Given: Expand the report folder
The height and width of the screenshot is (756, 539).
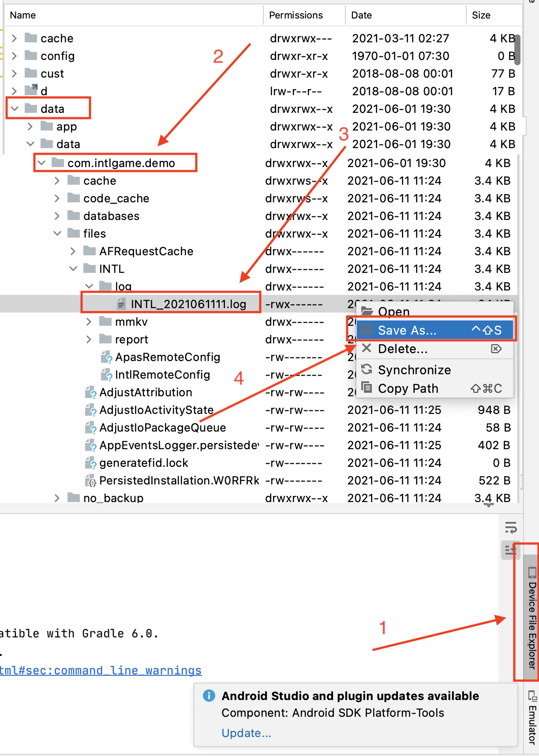Looking at the screenshot, I should click(89, 339).
